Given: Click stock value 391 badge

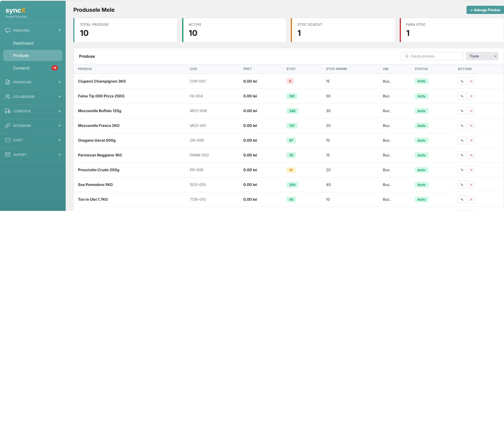Looking at the screenshot, I should (x=292, y=96).
